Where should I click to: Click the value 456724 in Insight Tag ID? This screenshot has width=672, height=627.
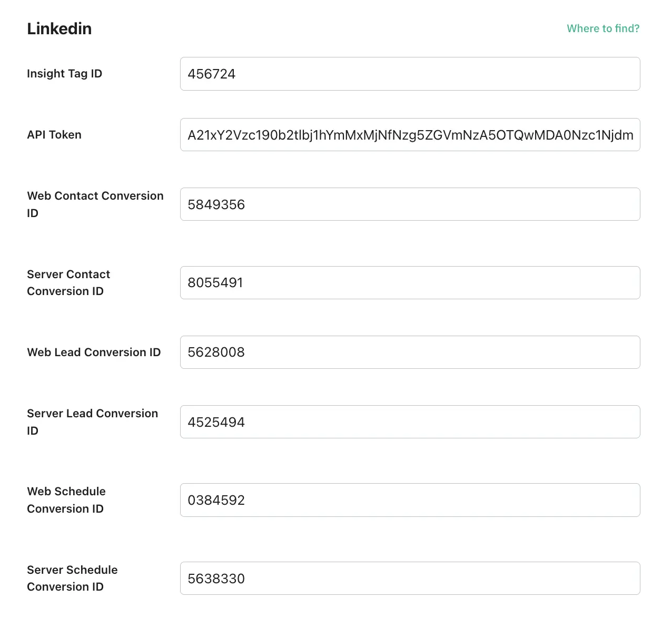pos(211,74)
